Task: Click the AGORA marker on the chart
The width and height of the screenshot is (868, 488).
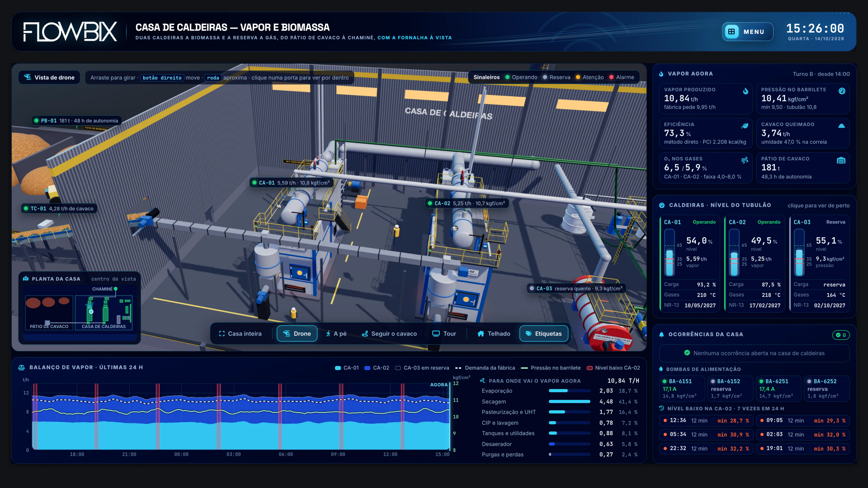Action: tap(439, 385)
